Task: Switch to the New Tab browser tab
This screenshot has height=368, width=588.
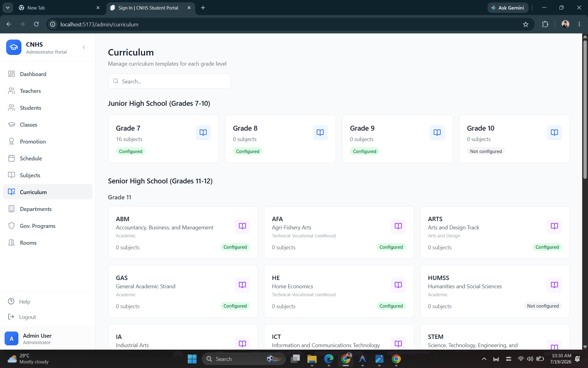Action: (x=59, y=8)
